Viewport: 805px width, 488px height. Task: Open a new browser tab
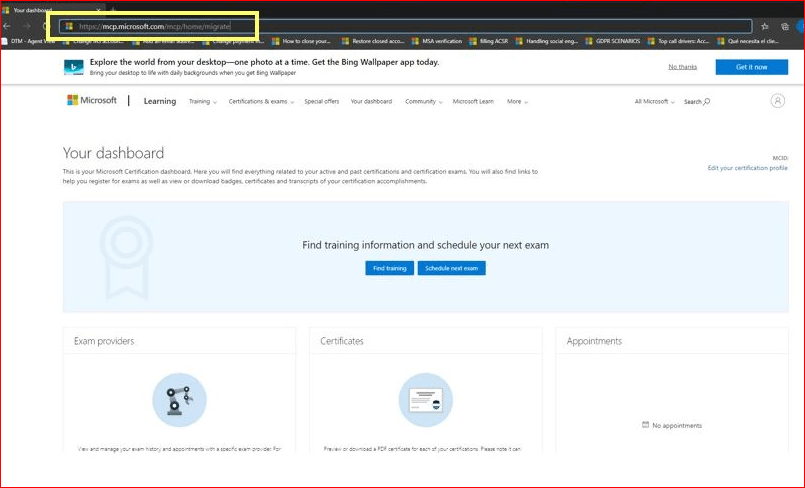click(x=113, y=10)
